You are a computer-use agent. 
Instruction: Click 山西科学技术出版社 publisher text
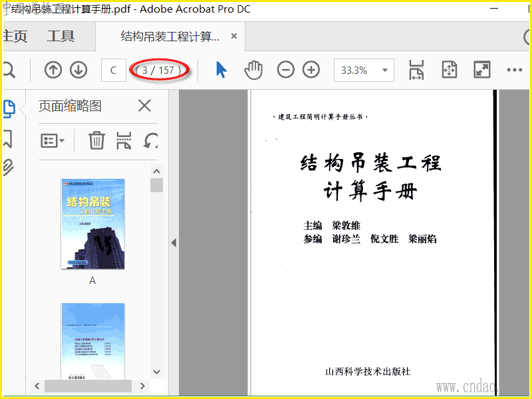point(368,372)
